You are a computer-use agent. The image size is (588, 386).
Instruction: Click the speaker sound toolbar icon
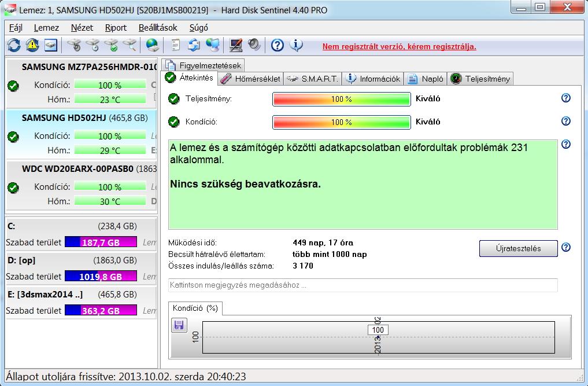(254, 45)
